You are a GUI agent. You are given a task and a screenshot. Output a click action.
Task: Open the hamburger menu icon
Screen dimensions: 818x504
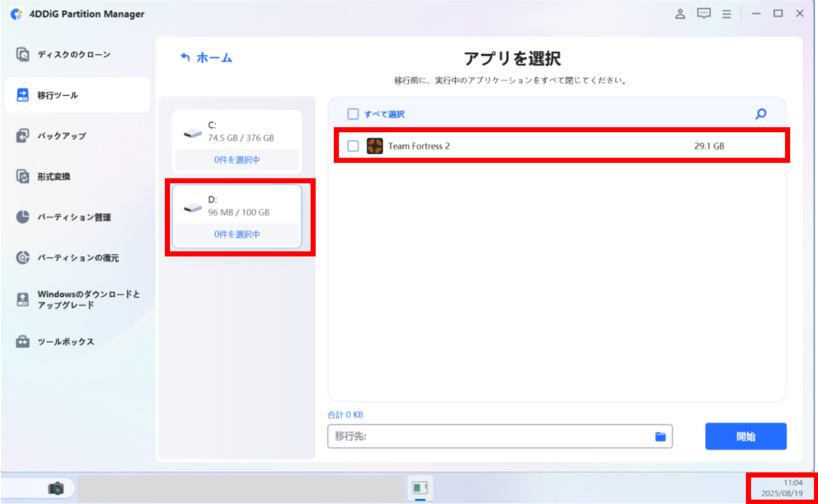click(x=727, y=14)
